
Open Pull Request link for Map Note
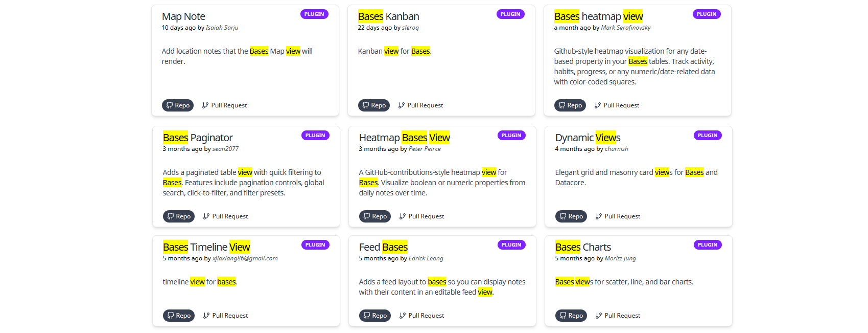(x=224, y=105)
